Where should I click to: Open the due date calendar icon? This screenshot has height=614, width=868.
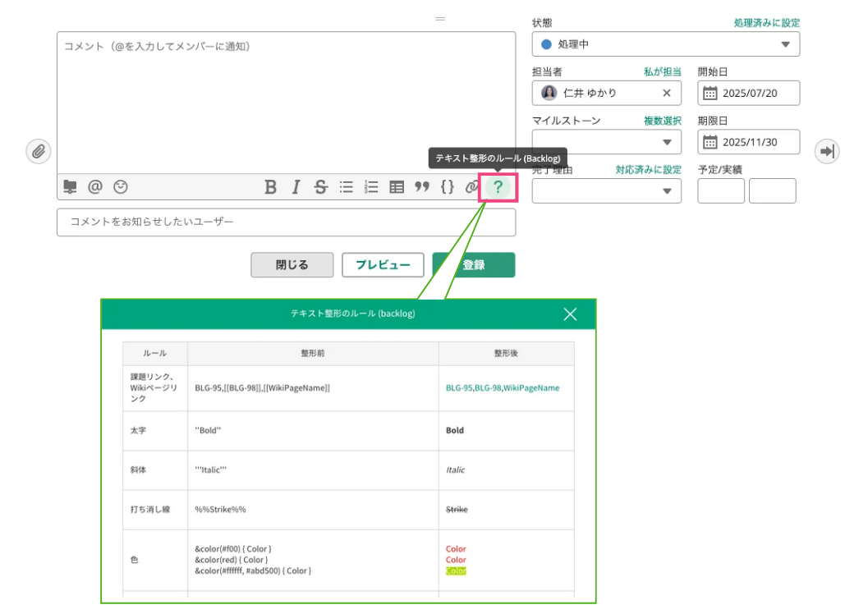[x=710, y=142]
